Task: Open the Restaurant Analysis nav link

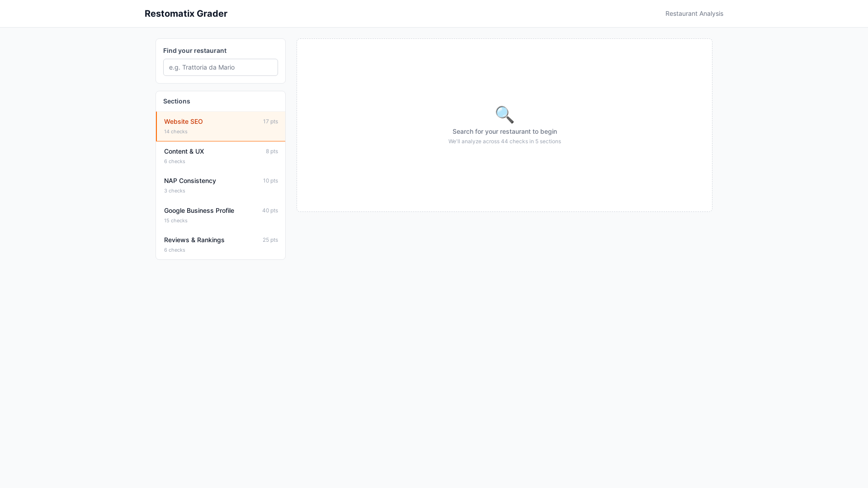Action: 694,14
